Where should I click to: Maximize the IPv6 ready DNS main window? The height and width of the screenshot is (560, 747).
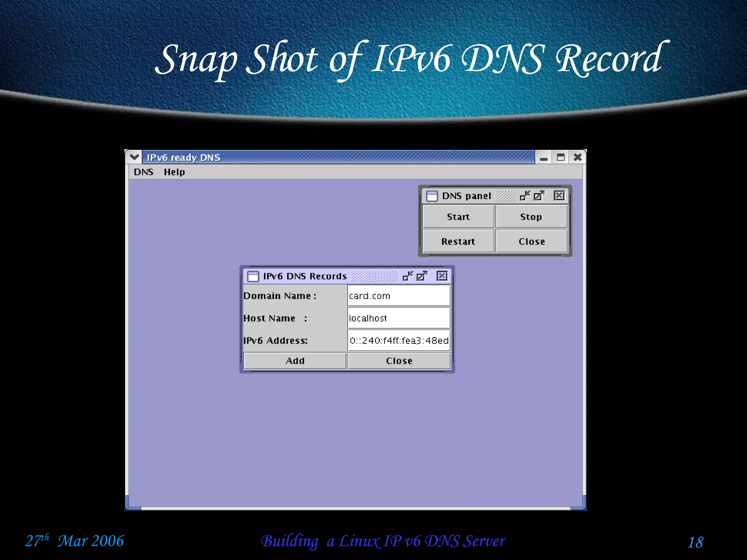click(561, 157)
